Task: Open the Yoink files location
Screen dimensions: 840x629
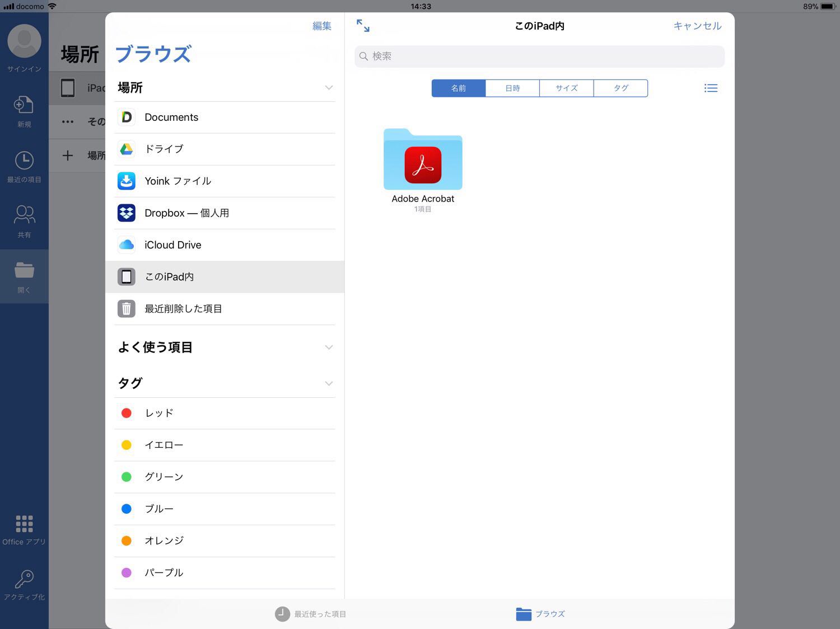Action: pos(178,181)
